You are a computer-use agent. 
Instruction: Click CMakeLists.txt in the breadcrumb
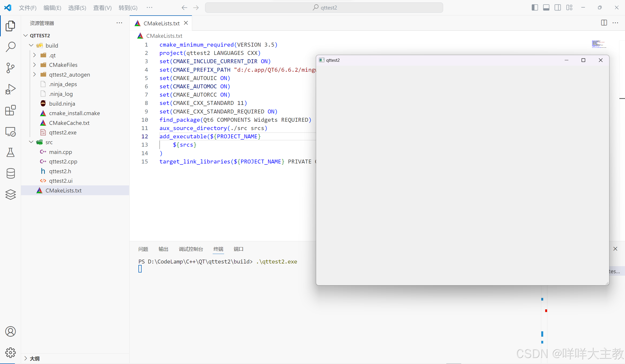[164, 36]
